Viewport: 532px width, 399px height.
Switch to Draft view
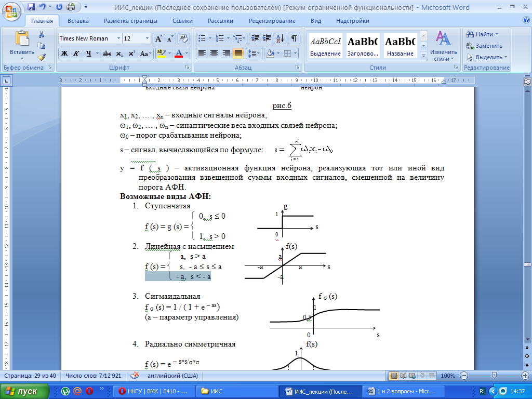[432, 376]
